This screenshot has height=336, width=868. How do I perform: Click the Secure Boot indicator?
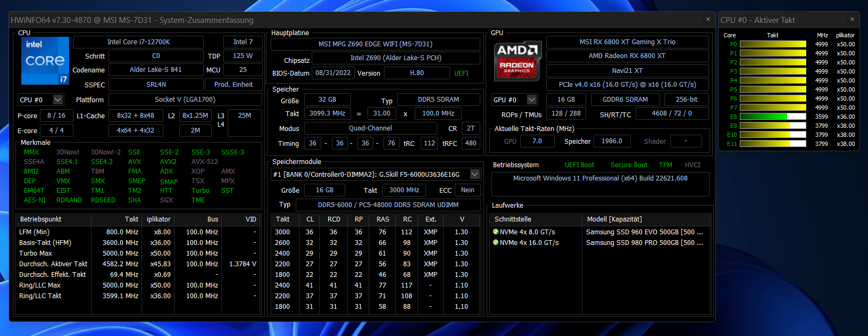click(x=629, y=165)
